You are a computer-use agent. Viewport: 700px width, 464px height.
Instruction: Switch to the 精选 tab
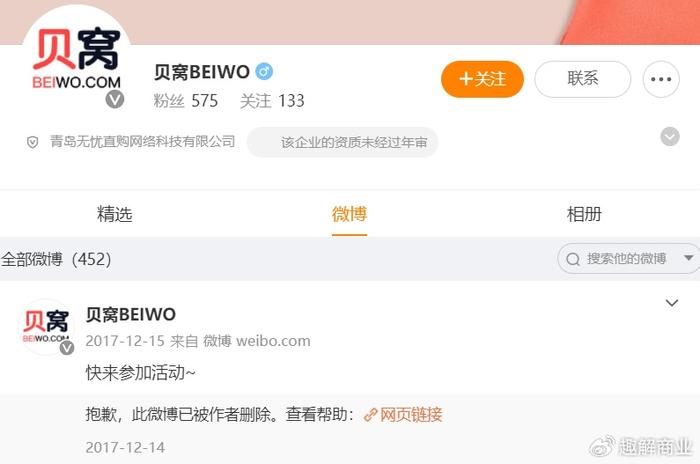[115, 214]
